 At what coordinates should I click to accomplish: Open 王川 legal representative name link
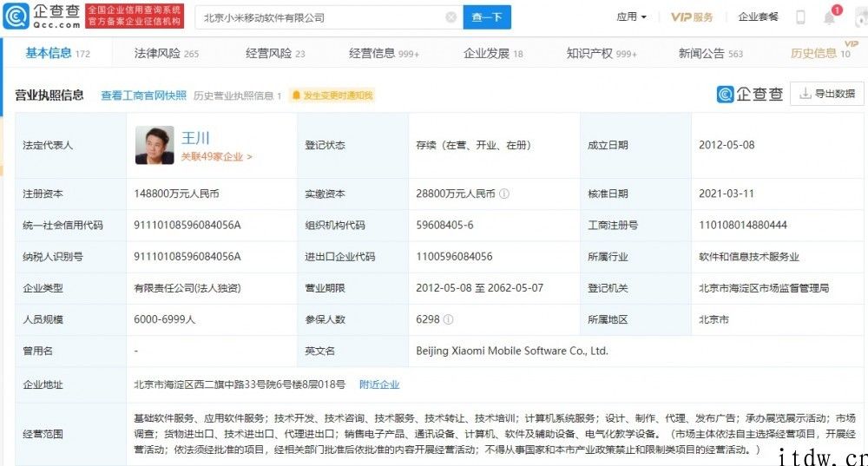pos(196,138)
